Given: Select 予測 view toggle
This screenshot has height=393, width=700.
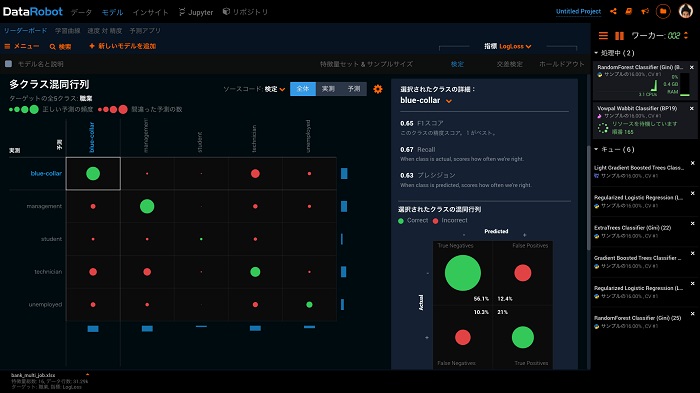Looking at the screenshot, I should (x=354, y=89).
